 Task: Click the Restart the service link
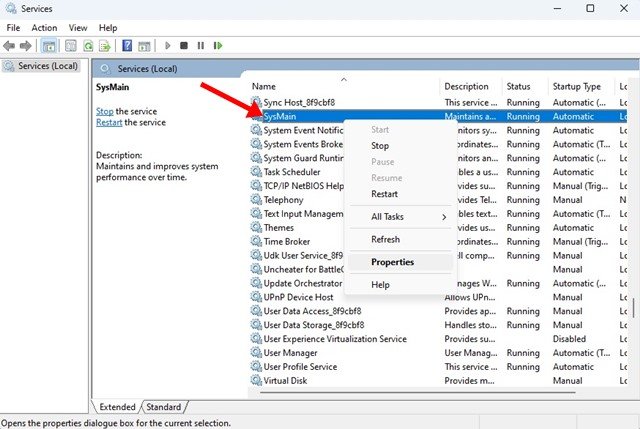109,122
